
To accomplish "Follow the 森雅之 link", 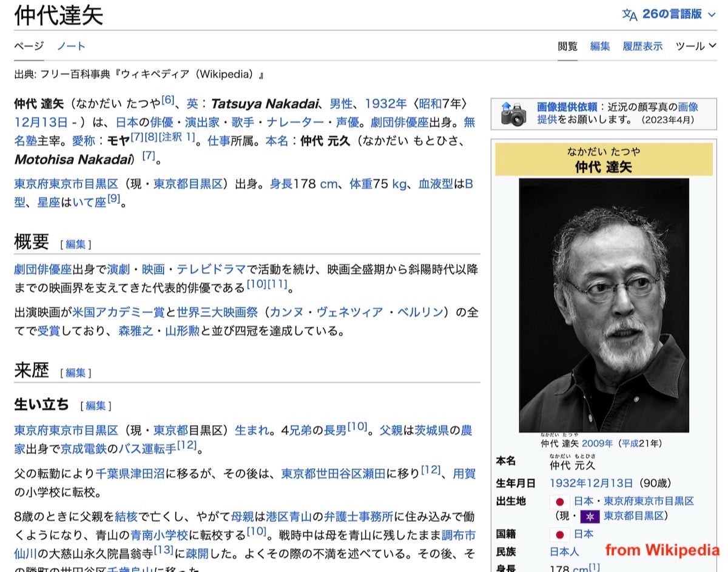I will pyautogui.click(x=135, y=332).
